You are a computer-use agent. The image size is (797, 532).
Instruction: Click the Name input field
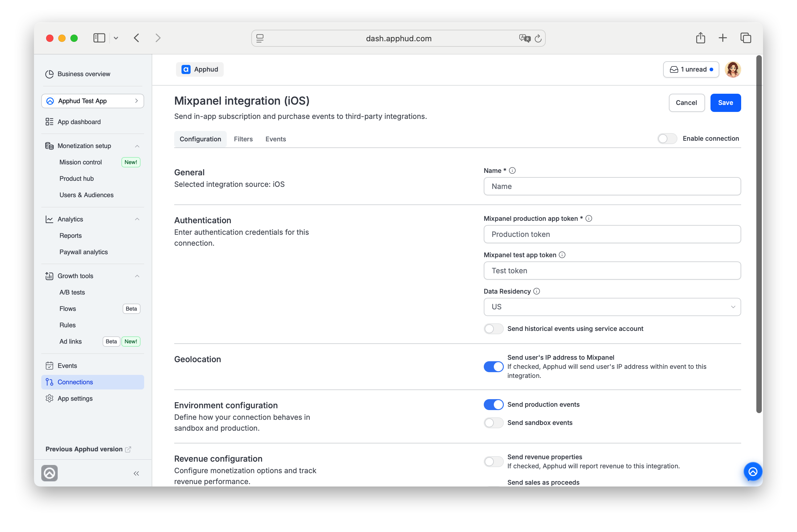click(x=612, y=186)
